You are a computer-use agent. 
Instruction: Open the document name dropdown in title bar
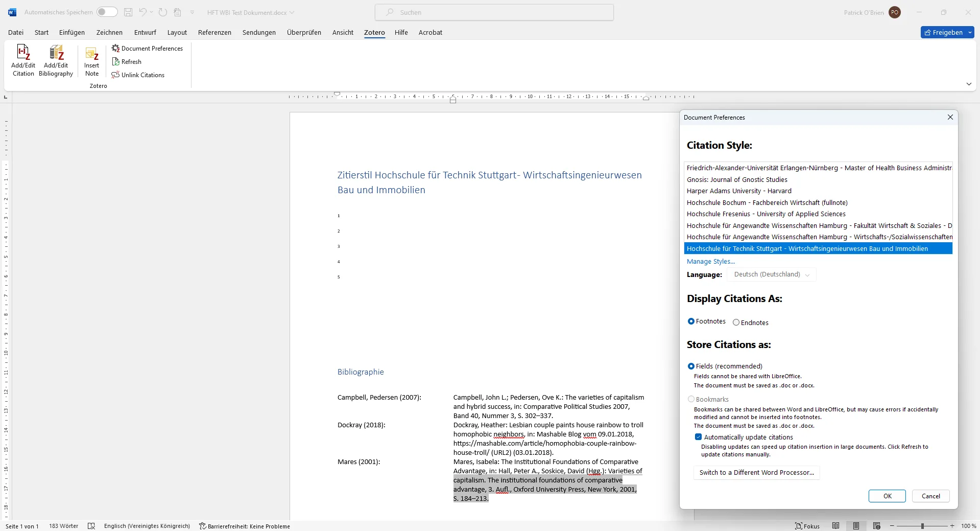tap(292, 12)
